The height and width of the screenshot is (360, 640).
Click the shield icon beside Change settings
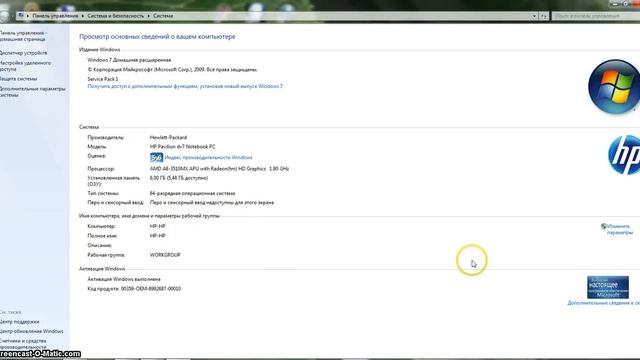603,226
